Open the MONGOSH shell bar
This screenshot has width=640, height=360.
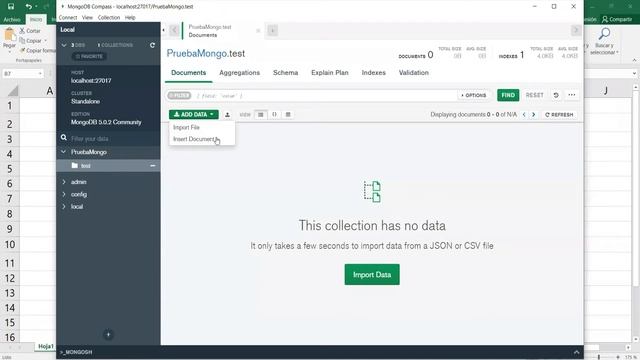(76, 352)
